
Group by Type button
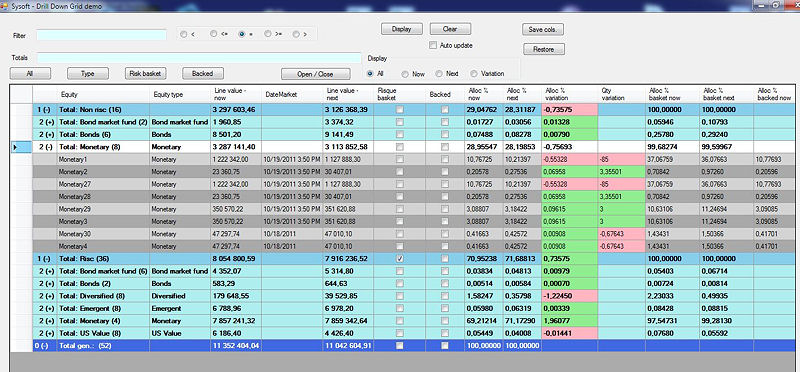point(88,73)
